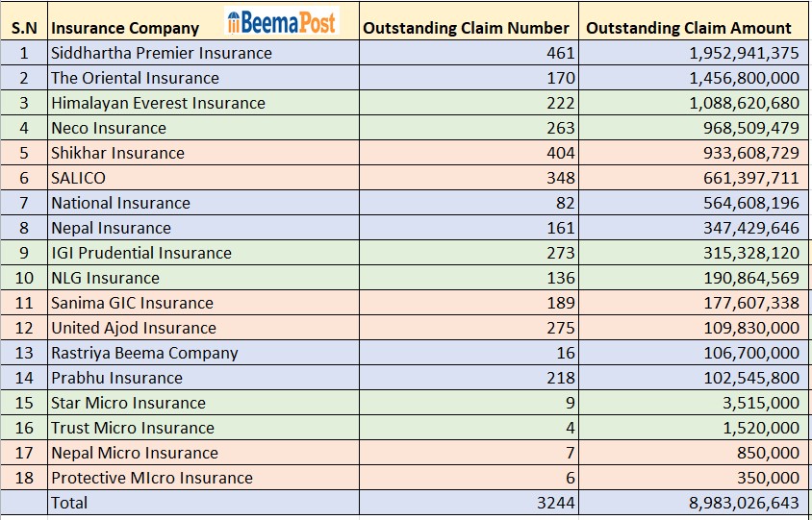Click the SALICO company cell
Viewport: 812px width, 520px height.
pyautogui.click(x=79, y=178)
